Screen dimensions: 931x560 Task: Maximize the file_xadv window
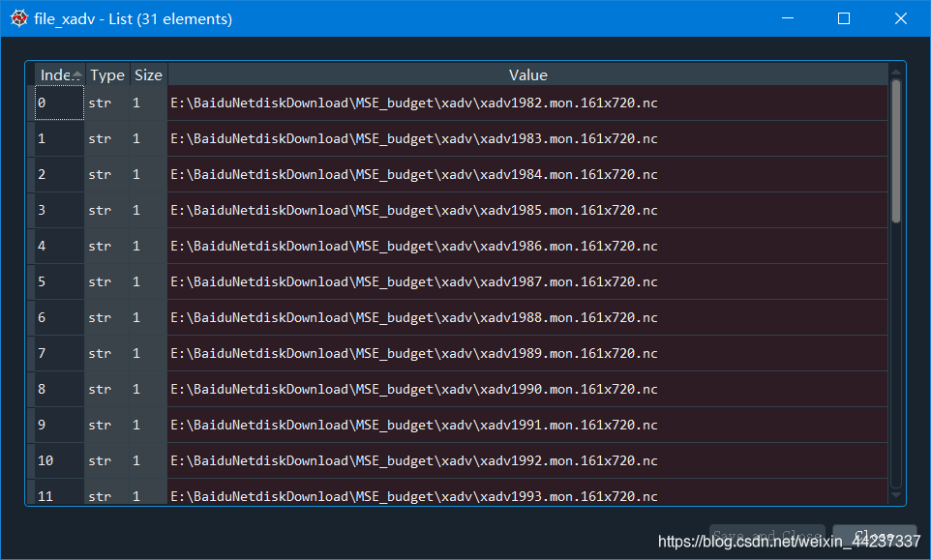click(x=844, y=18)
